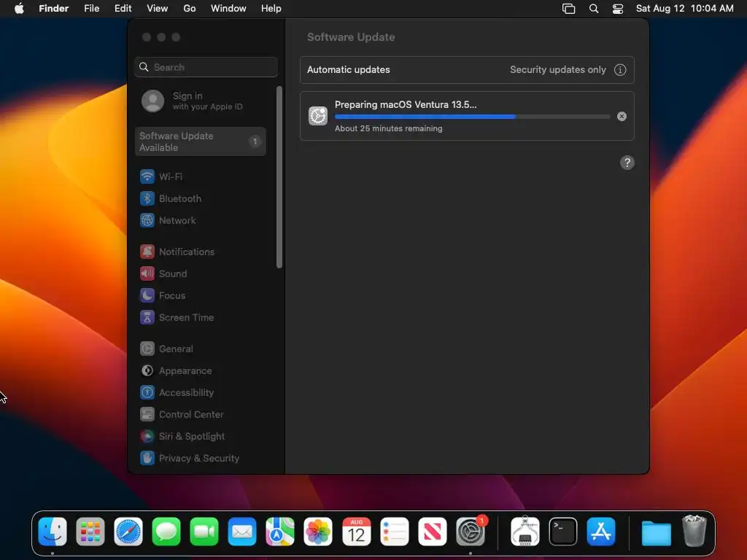This screenshot has height=560, width=747.
Task: Click the date and time clock
Action: (x=684, y=9)
